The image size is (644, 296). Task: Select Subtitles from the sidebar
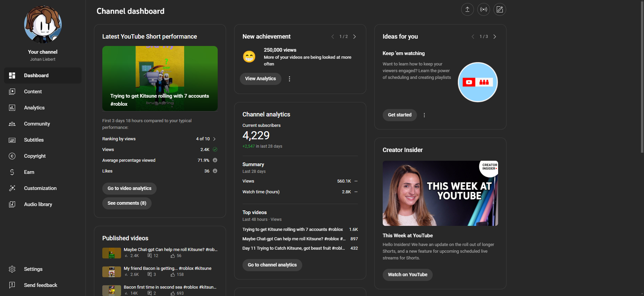tap(43, 140)
